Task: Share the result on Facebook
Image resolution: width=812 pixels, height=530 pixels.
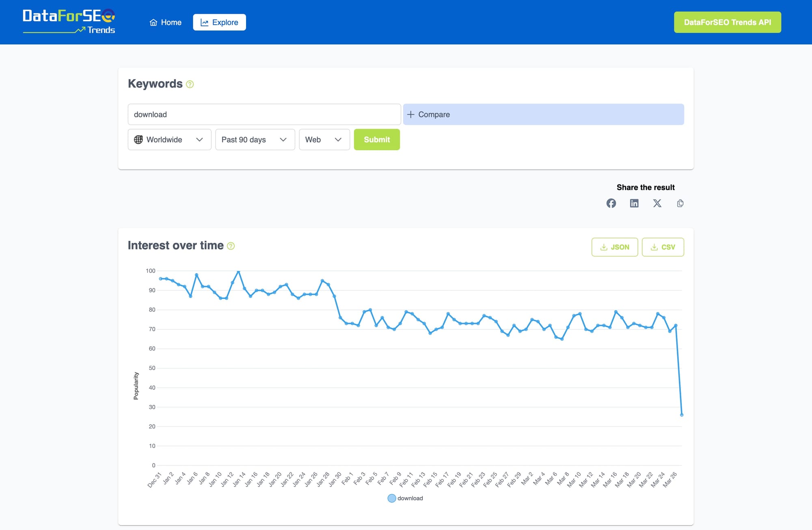Action: tap(611, 203)
